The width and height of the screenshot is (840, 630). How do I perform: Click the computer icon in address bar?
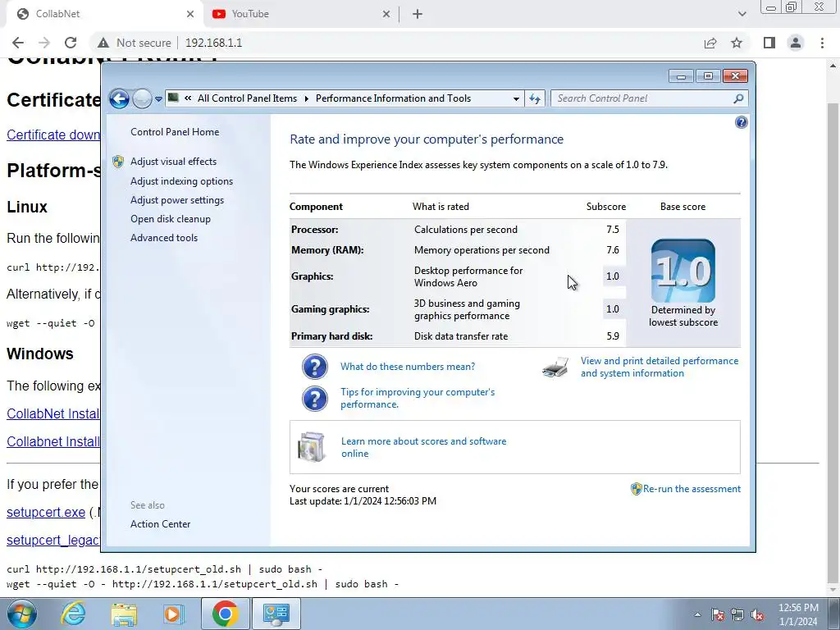[173, 98]
